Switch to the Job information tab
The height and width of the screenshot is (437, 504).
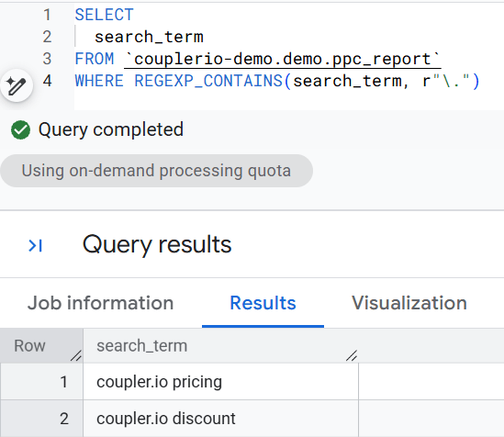click(x=101, y=303)
